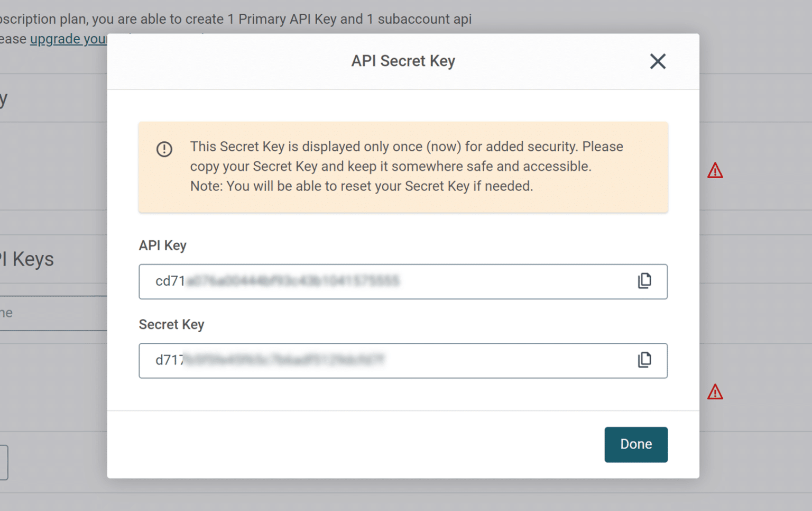Click the duplicate-pages copy icon in the API Key row

coord(644,281)
